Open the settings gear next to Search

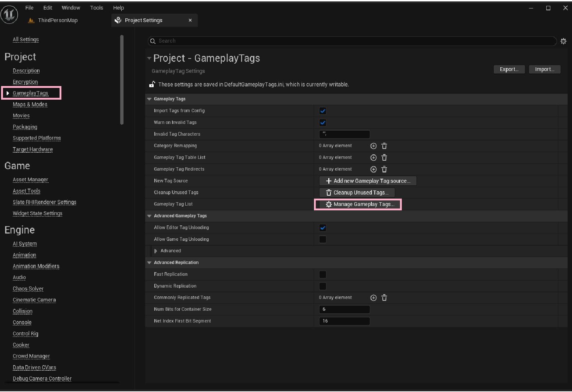click(563, 41)
